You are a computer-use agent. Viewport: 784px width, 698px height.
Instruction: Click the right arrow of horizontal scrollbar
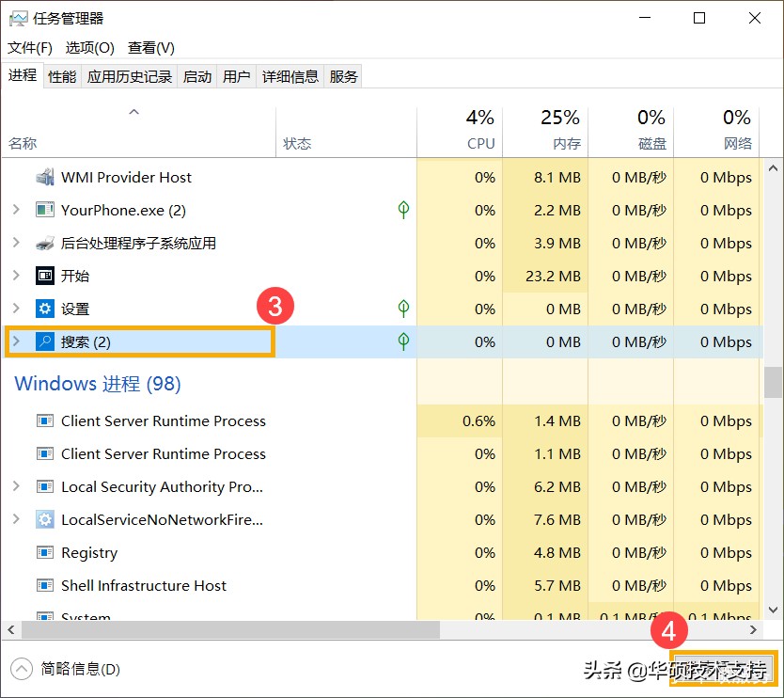[x=753, y=628]
